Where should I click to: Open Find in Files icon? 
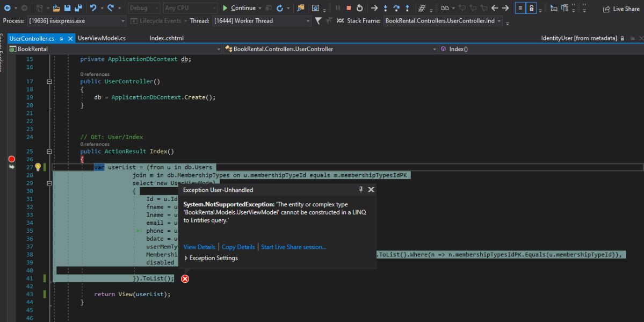click(x=301, y=8)
